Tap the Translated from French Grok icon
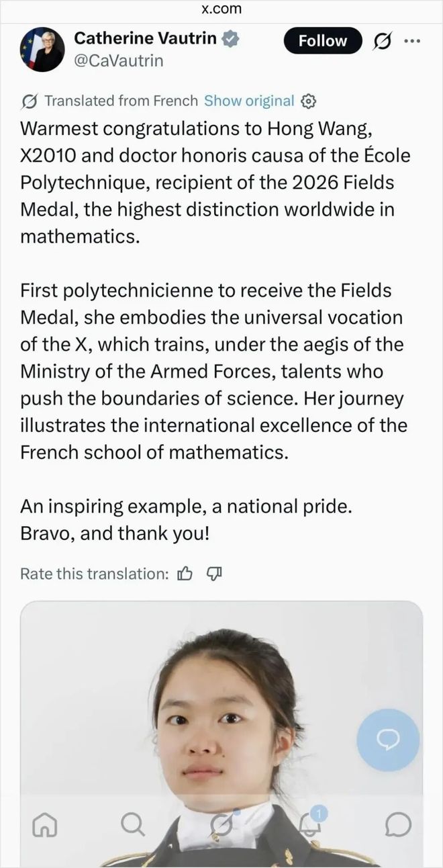 point(29,101)
